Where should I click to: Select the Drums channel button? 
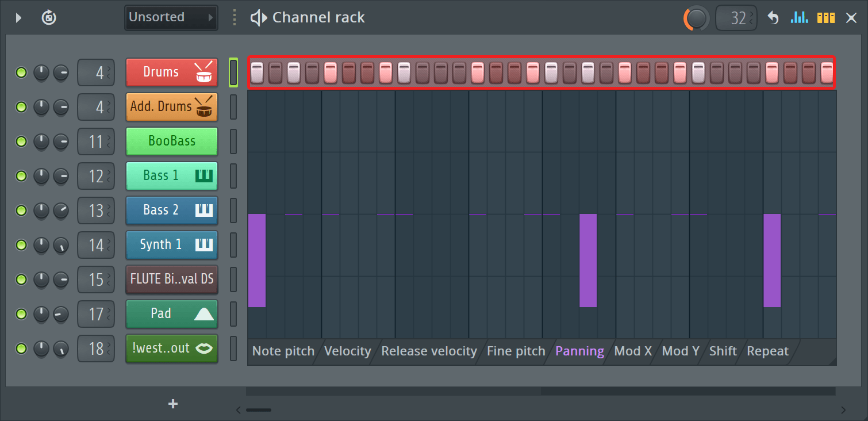pyautogui.click(x=172, y=72)
